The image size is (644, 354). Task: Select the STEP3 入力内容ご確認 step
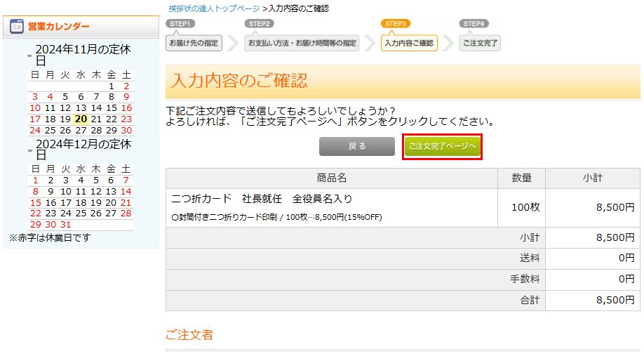click(x=409, y=43)
